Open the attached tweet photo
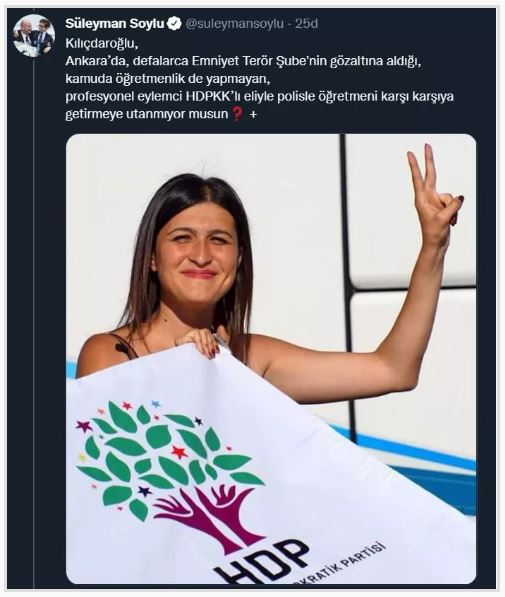This screenshot has width=505, height=597. click(271, 358)
